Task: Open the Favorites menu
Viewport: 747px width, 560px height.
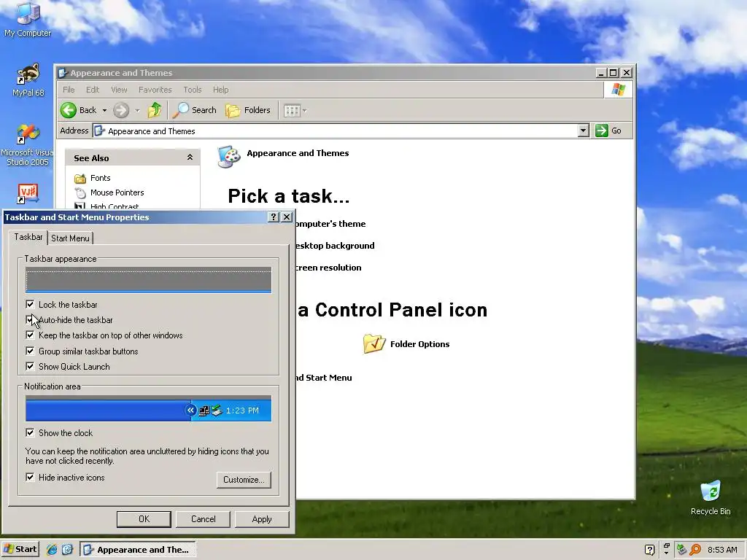Action: pyautogui.click(x=155, y=90)
